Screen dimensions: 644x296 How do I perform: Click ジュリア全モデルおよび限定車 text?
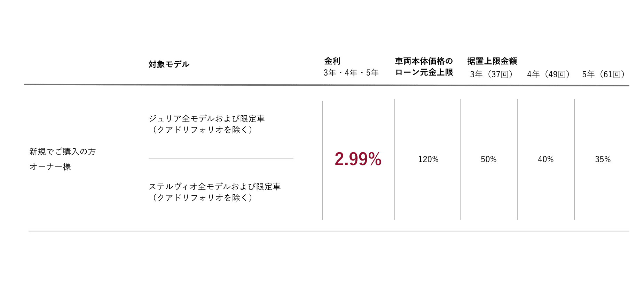(x=207, y=119)
